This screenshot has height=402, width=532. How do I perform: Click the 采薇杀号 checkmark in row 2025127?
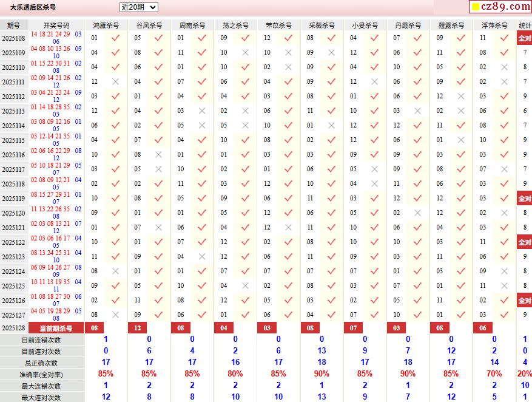pyautogui.click(x=331, y=315)
